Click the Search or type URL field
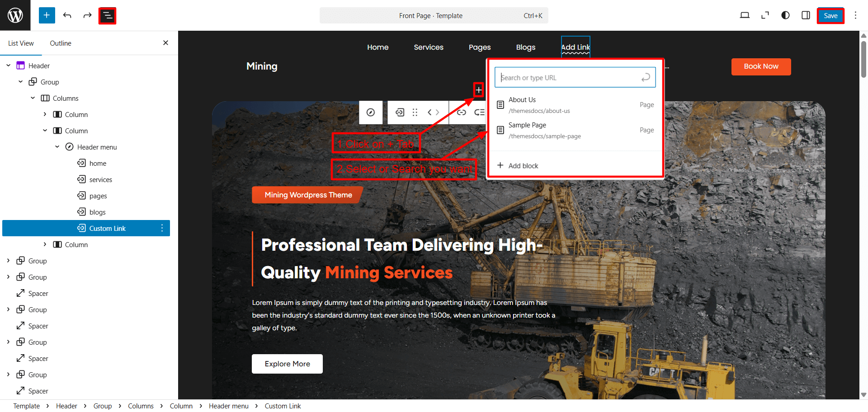The image size is (868, 412). pyautogui.click(x=569, y=78)
